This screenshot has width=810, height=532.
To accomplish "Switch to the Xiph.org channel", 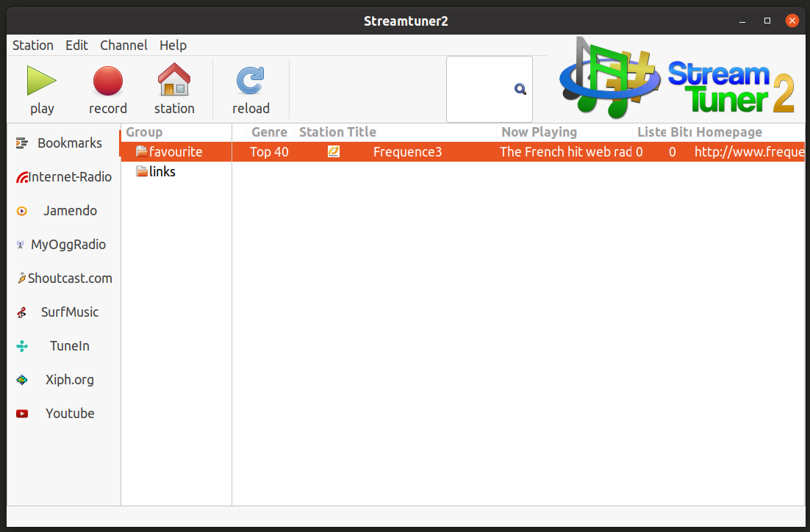I will 63,380.
